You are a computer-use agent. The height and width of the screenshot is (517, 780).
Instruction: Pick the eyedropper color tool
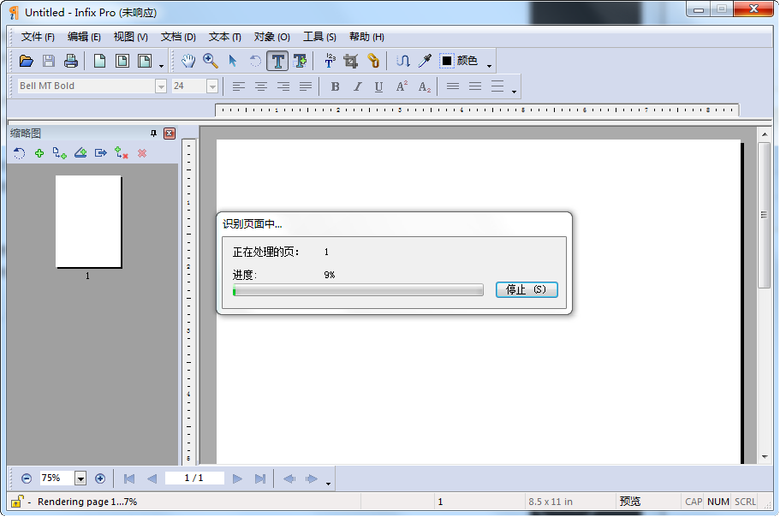tap(425, 61)
